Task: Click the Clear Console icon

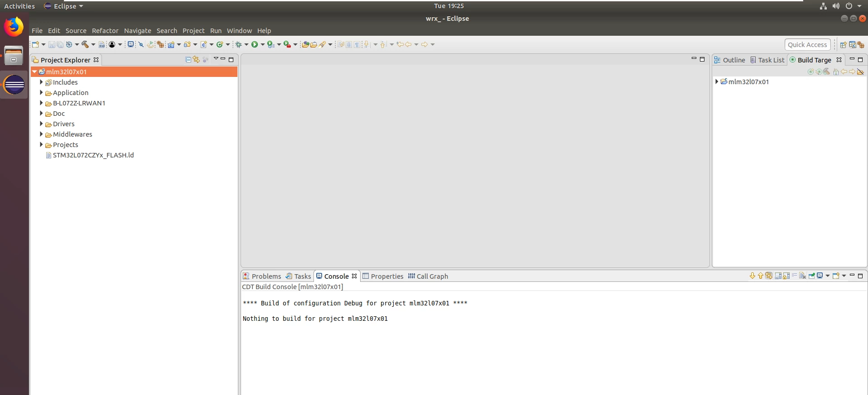Action: [x=802, y=276]
